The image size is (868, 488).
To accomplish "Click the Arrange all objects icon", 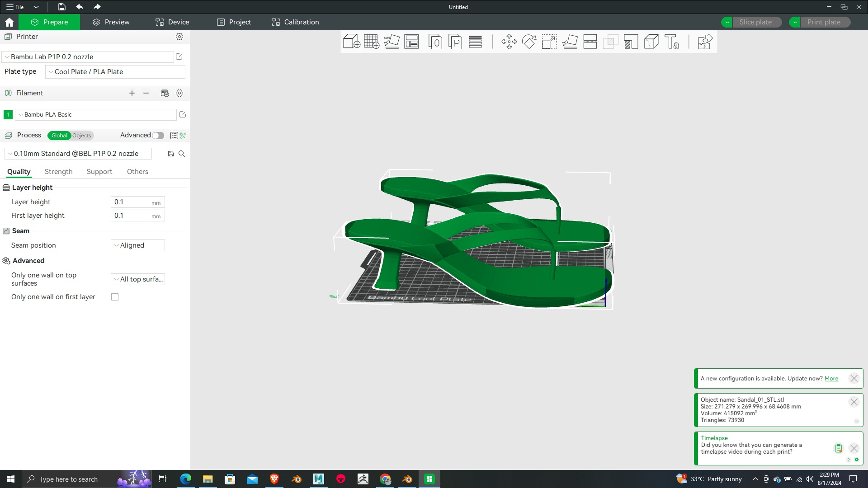I will click(x=411, y=42).
